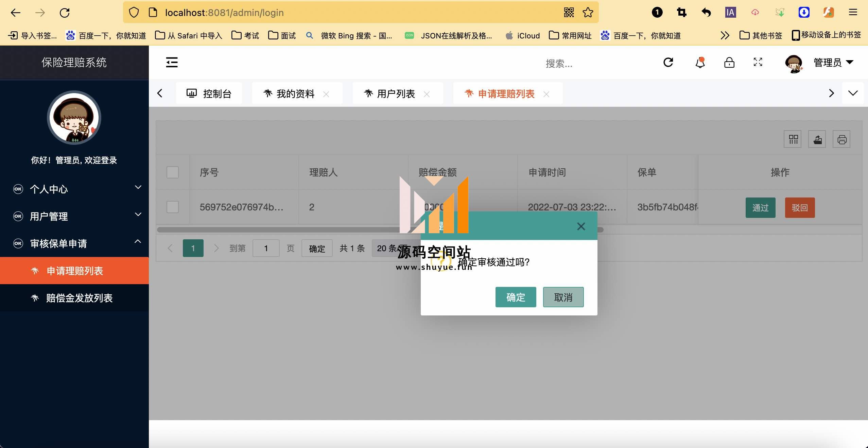Click the blue download extension icon
Screen dimensions: 868x448
coord(804,13)
